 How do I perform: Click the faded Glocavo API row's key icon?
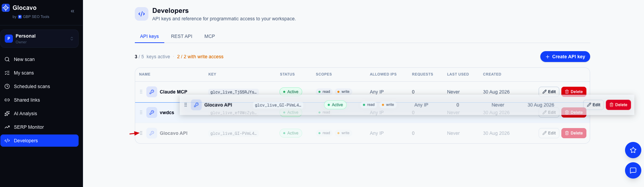pyautogui.click(x=152, y=133)
